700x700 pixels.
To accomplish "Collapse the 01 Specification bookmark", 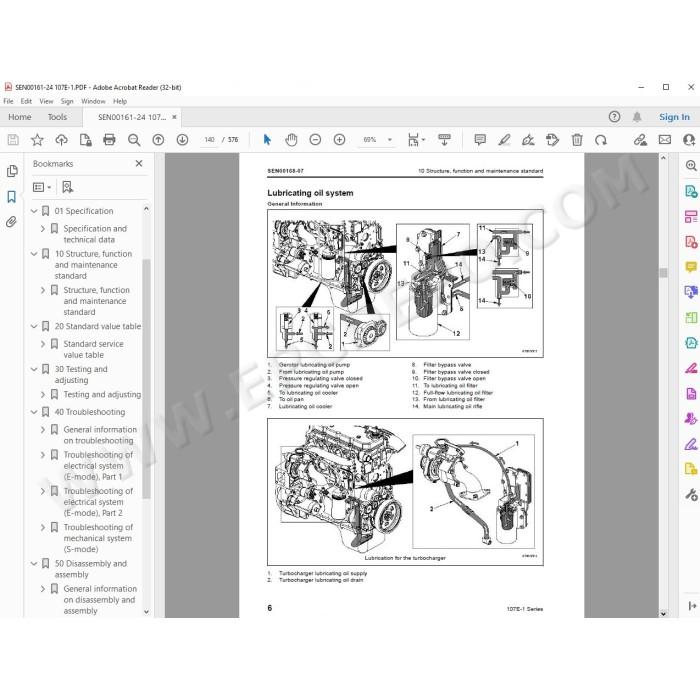I will click(x=34, y=211).
